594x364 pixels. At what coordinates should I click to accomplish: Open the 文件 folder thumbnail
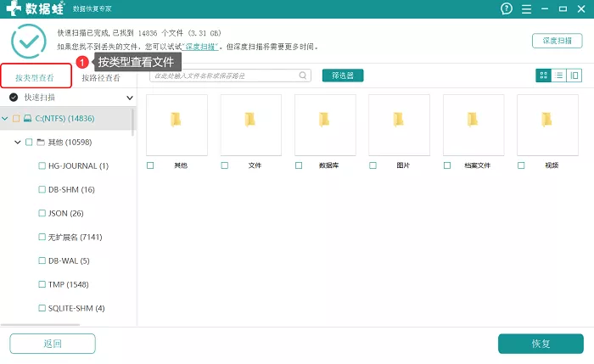pyautogui.click(x=251, y=125)
